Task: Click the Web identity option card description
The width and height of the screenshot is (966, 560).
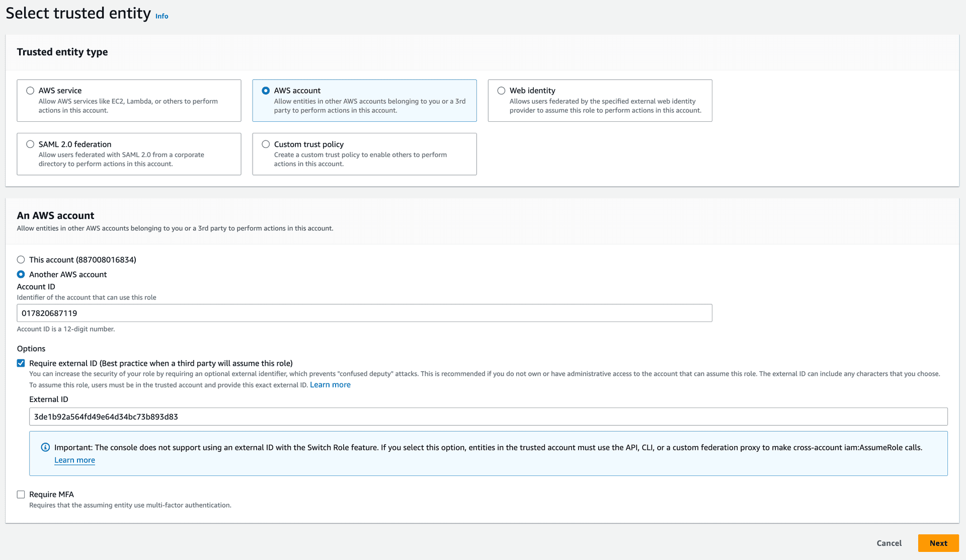Action: coord(605,106)
